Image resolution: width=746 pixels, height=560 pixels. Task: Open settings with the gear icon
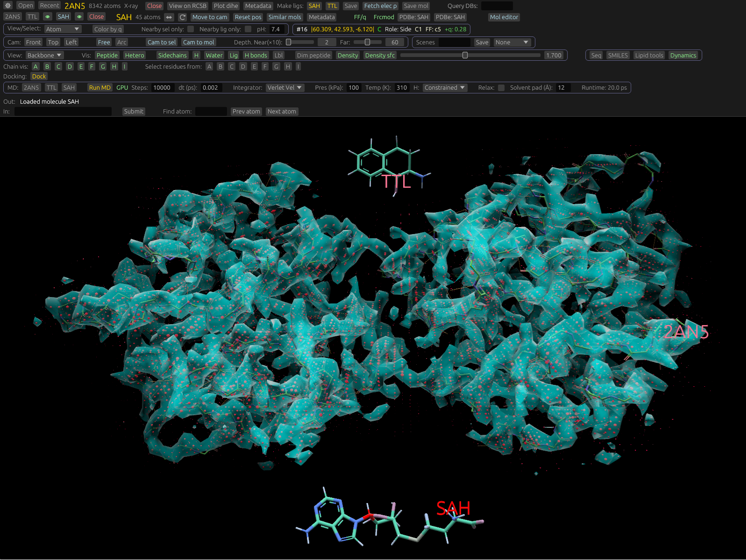[8, 6]
